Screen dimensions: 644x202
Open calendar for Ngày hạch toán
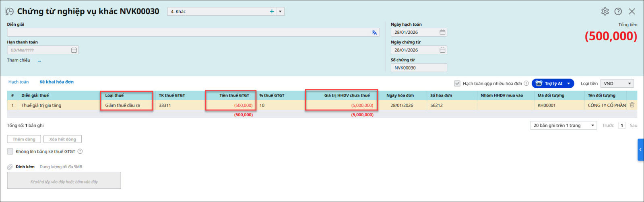coord(442,33)
